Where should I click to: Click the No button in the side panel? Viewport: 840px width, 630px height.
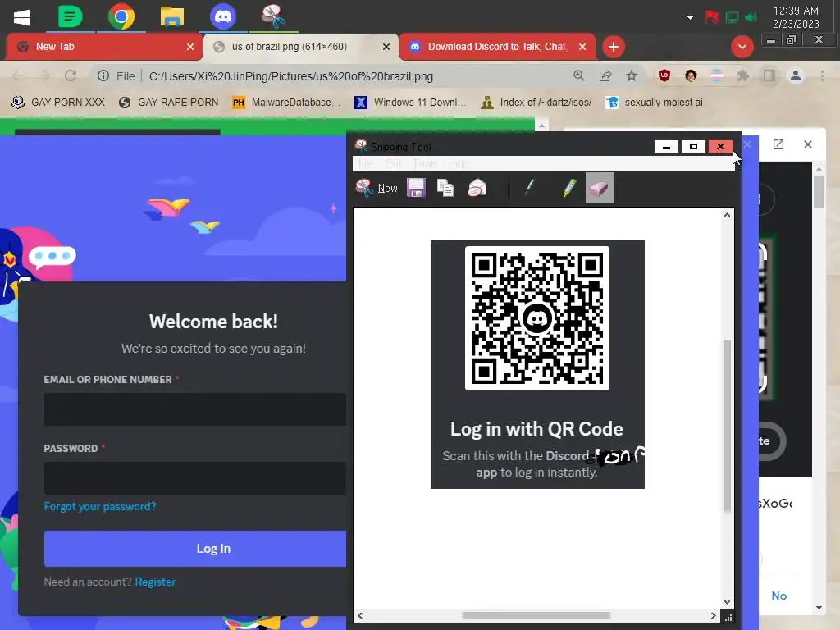click(779, 596)
